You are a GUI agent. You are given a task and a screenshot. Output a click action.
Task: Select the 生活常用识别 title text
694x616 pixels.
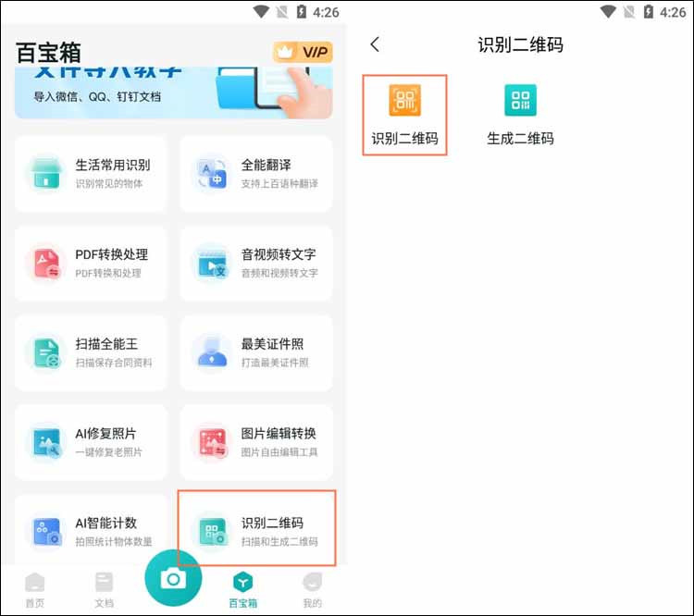[x=113, y=165]
